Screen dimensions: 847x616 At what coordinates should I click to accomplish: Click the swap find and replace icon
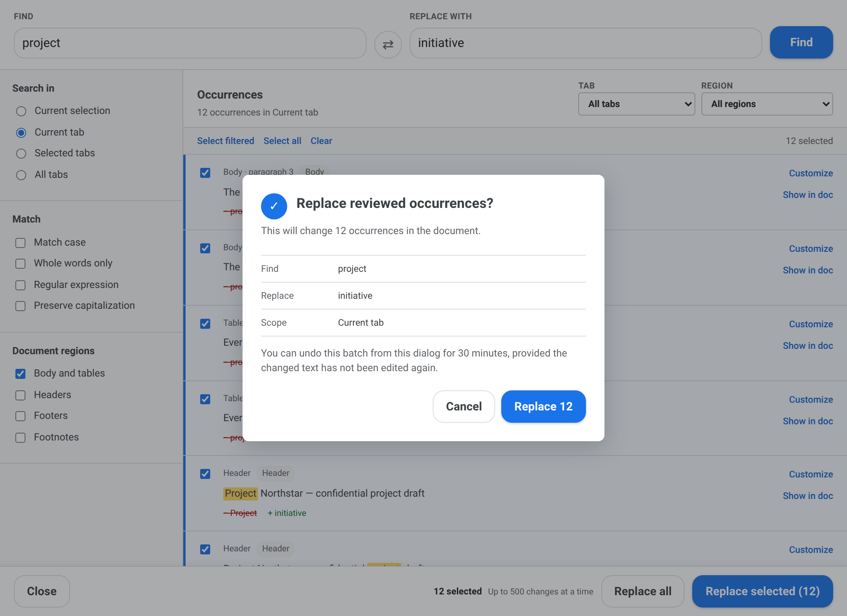(388, 45)
